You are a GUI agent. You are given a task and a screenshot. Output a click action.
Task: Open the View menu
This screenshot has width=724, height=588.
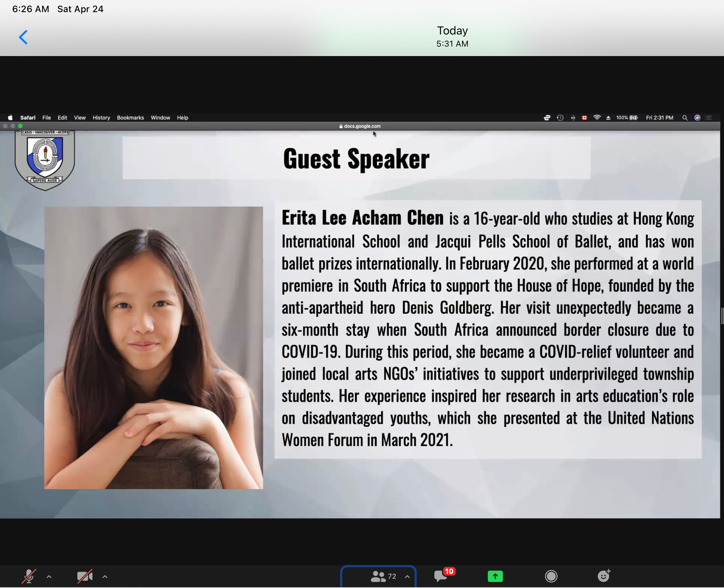point(80,118)
